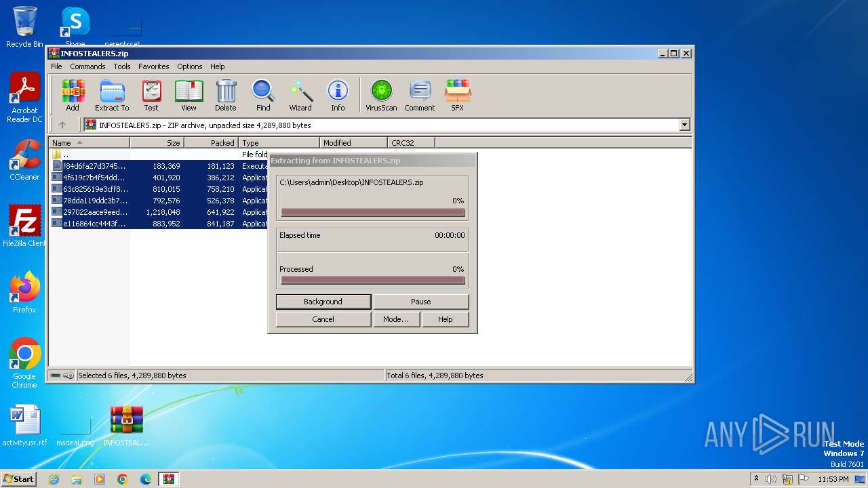Select the activityusr.rtf desktop file
Image resolution: width=868 pixels, height=488 pixels.
click(x=24, y=426)
